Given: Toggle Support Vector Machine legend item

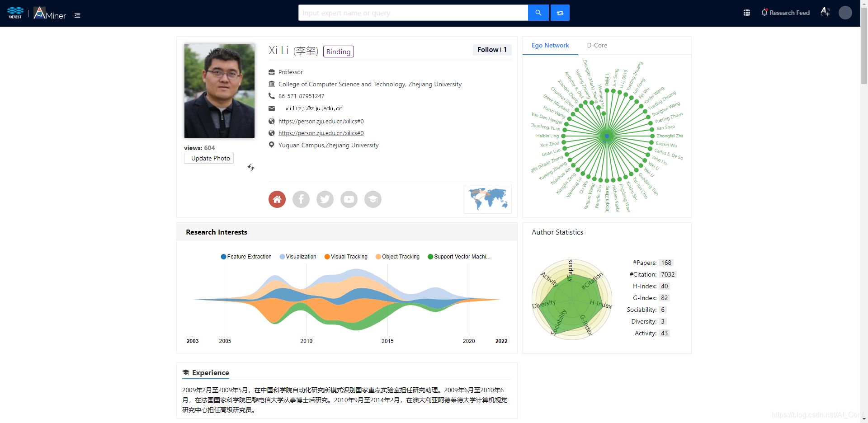Looking at the screenshot, I should (459, 257).
